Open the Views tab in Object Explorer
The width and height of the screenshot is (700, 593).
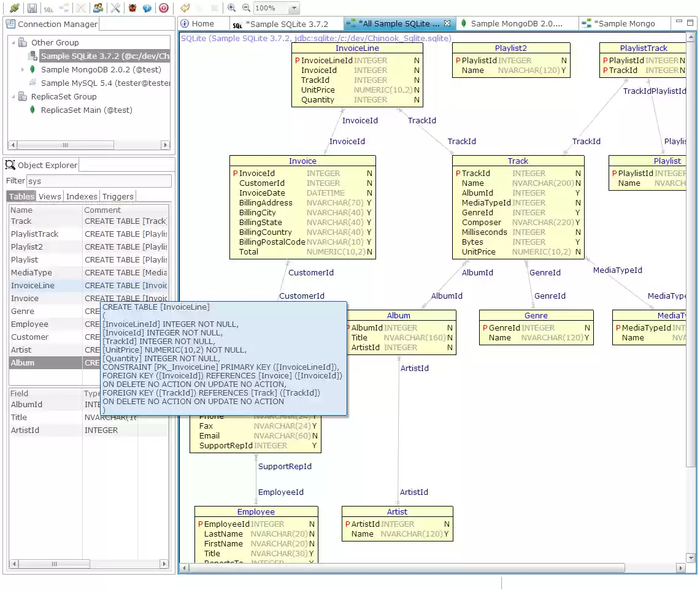(50, 196)
